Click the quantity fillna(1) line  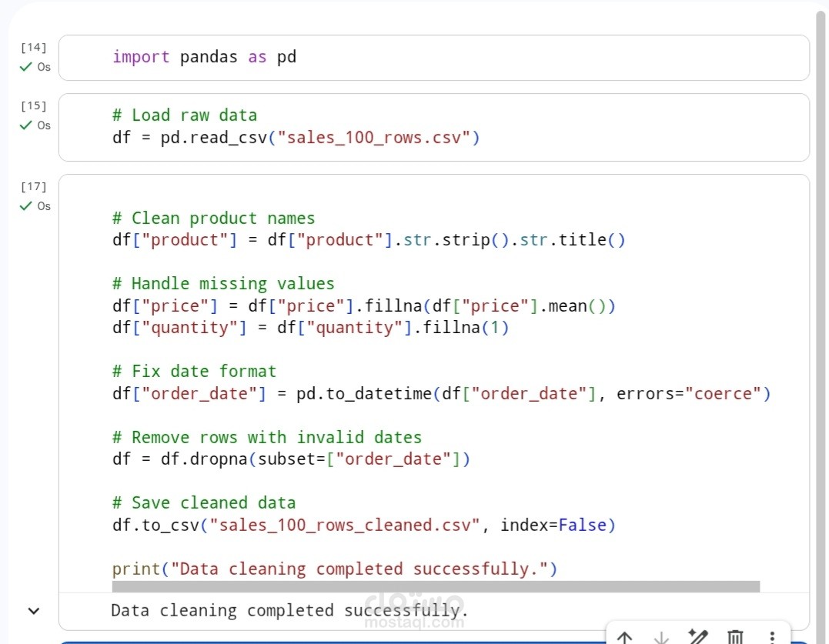[310, 328]
